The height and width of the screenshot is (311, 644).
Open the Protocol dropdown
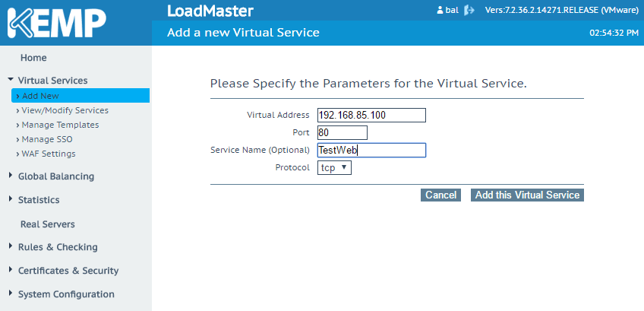coord(334,167)
